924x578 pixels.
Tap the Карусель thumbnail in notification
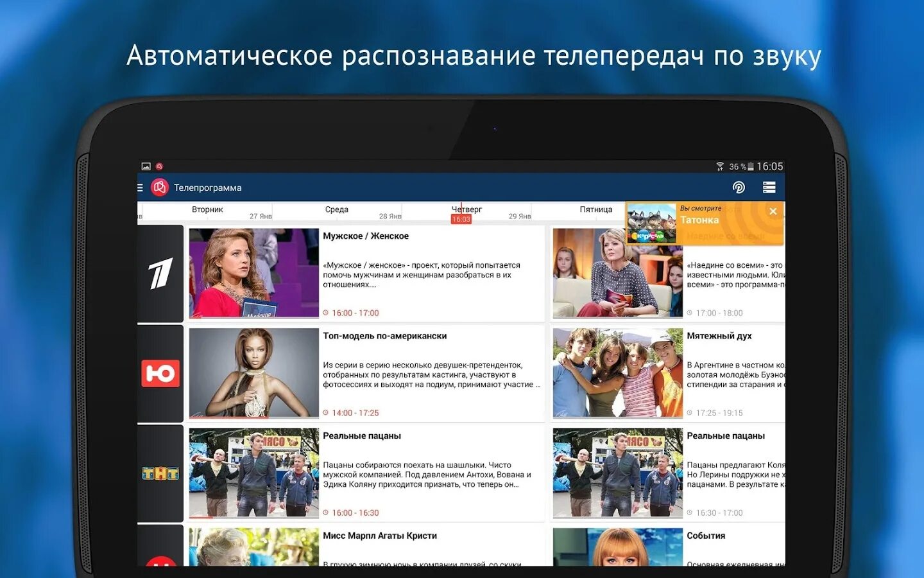coord(651,223)
